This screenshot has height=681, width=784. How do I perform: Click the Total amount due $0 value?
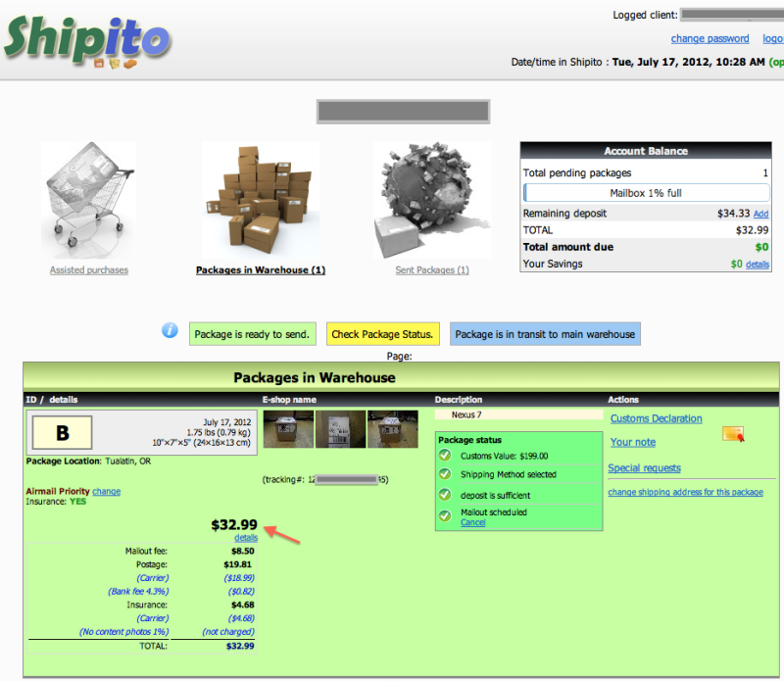tap(761, 247)
